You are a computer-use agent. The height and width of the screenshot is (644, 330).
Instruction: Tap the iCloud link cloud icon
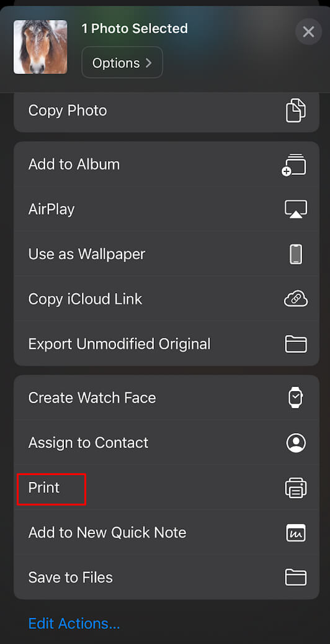pos(296,299)
